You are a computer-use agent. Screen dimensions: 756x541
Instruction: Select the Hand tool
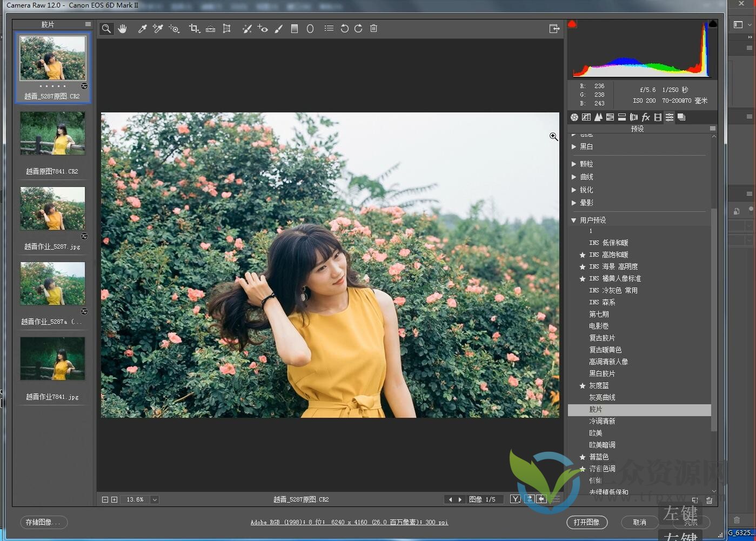[122, 28]
